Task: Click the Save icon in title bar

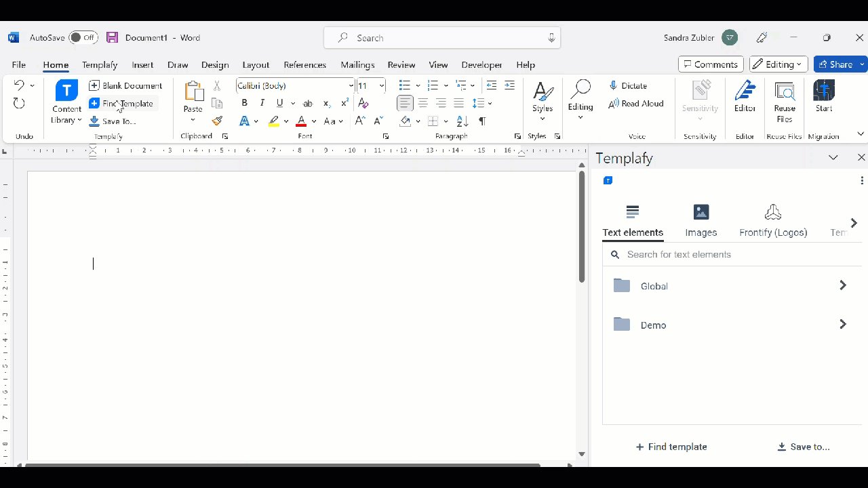Action: (112, 38)
